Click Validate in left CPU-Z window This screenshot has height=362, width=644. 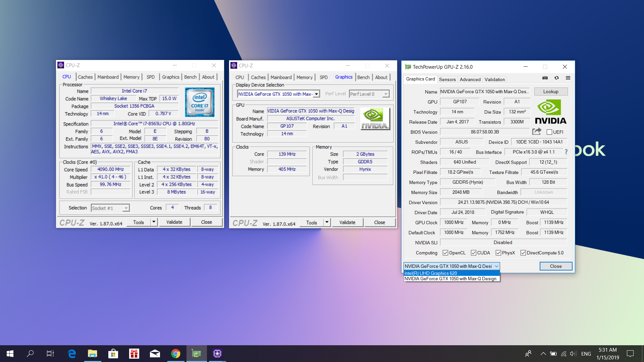click(x=174, y=222)
